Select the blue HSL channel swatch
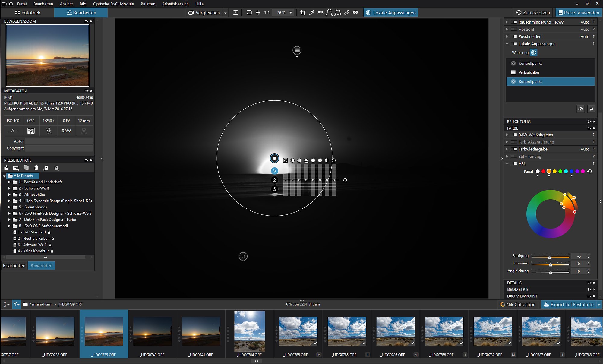Viewport: 603px width, 364px height. 572,171
